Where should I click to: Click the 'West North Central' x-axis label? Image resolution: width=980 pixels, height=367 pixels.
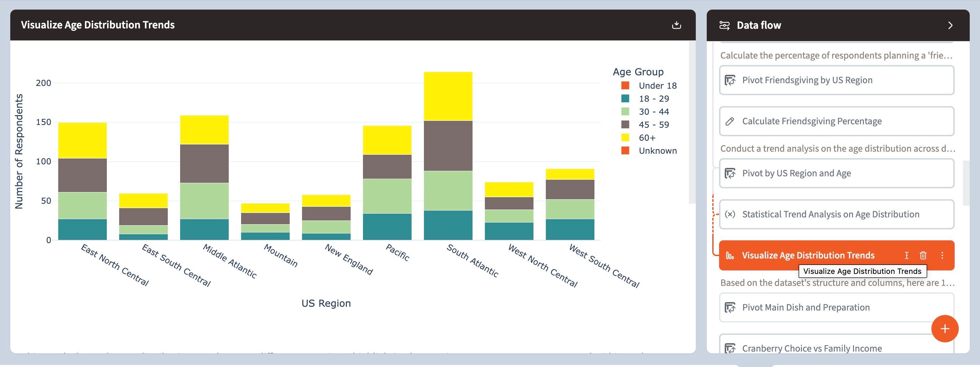pyautogui.click(x=542, y=266)
